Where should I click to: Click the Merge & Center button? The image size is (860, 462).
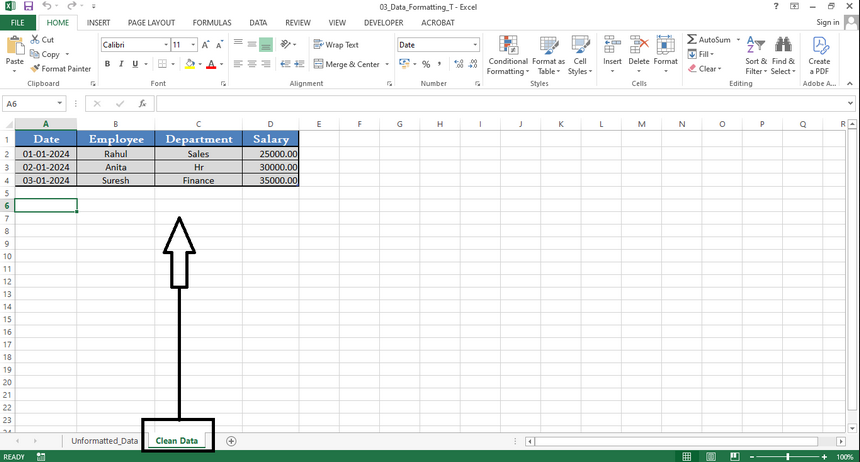point(347,64)
